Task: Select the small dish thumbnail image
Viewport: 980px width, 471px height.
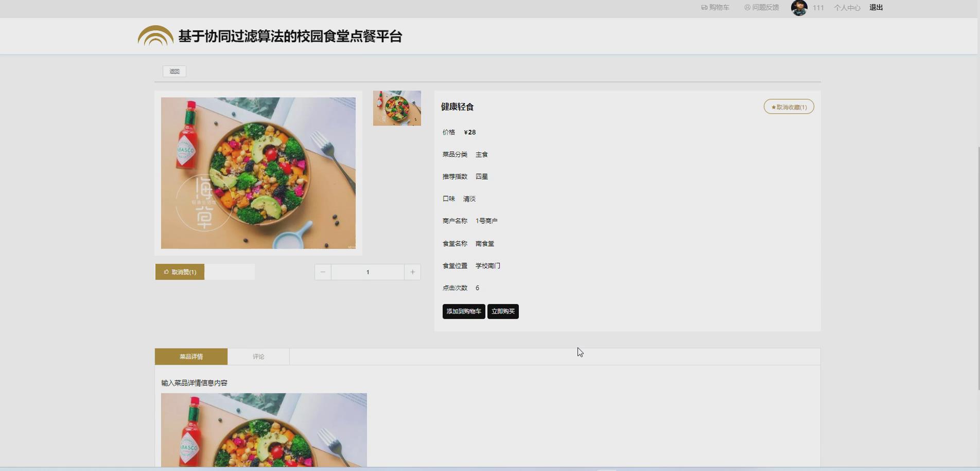Action: pos(397,108)
